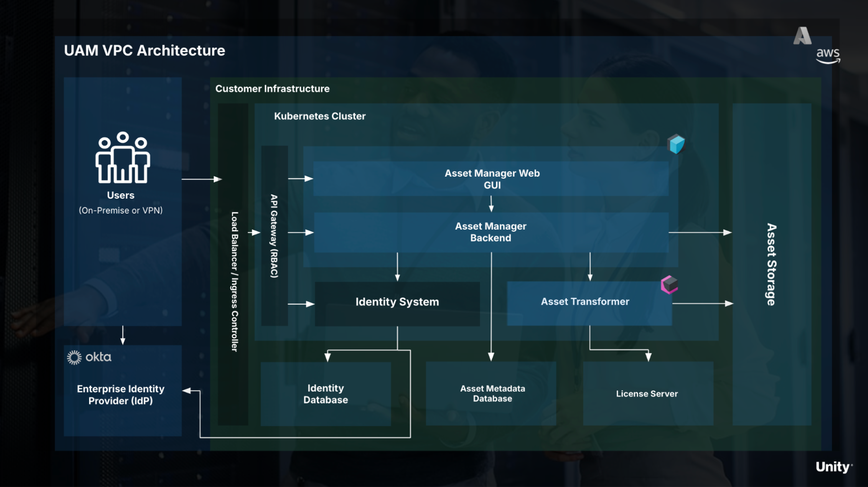Select the Asset Manager Backend box
The height and width of the screenshot is (487, 868).
(491, 232)
